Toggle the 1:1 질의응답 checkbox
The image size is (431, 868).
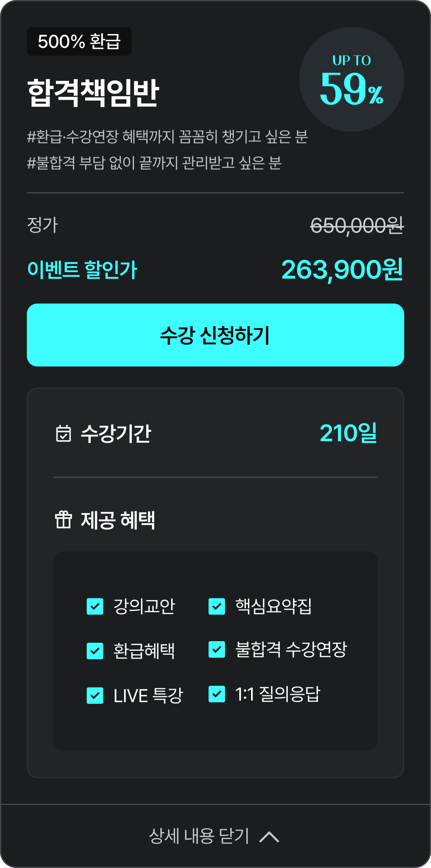point(217,694)
